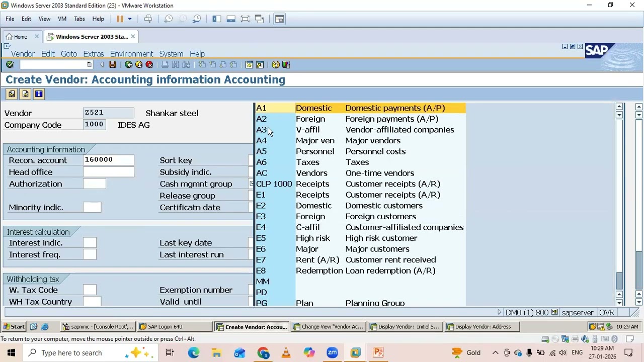644x362 pixels.
Task: Open Zoom icon in Windows taskbar
Action: [x=332, y=352]
